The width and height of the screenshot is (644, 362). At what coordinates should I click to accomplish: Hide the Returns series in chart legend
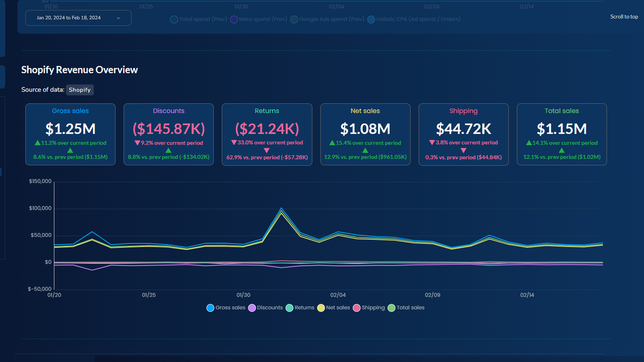300,308
